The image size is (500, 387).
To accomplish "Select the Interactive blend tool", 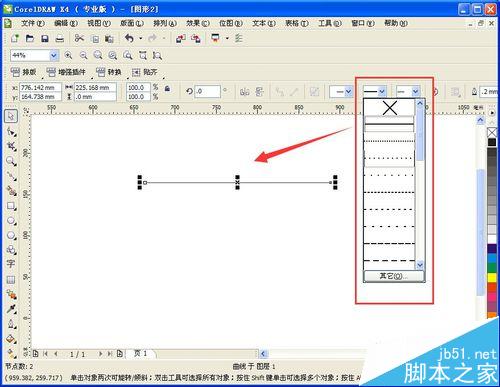I will coord(11,295).
